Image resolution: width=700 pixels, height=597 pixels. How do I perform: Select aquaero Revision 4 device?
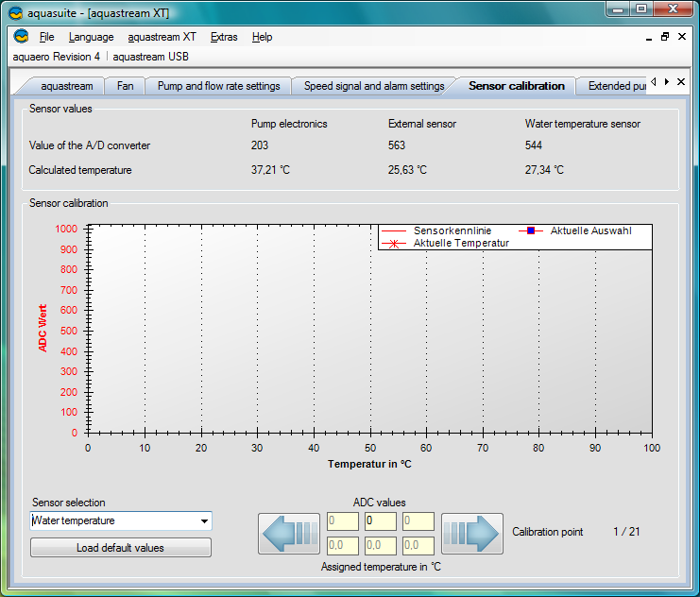tap(57, 57)
